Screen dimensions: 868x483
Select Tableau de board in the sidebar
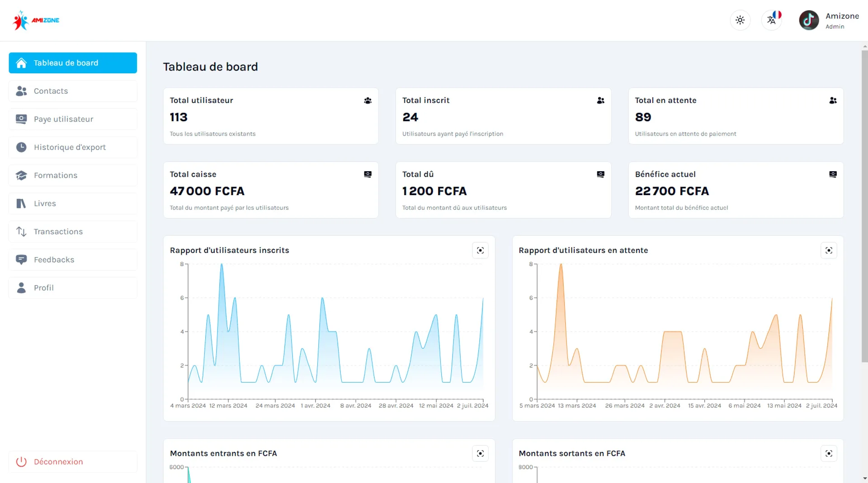(x=73, y=63)
